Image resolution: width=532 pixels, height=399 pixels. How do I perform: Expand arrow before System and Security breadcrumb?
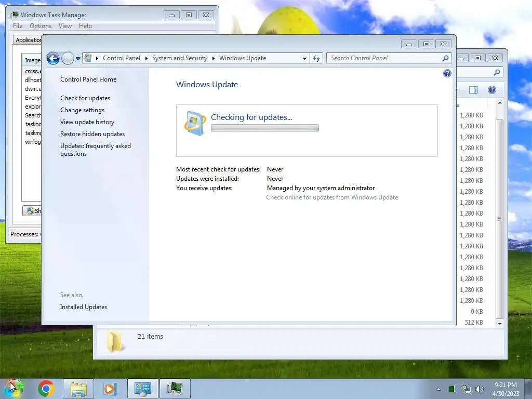(x=146, y=58)
